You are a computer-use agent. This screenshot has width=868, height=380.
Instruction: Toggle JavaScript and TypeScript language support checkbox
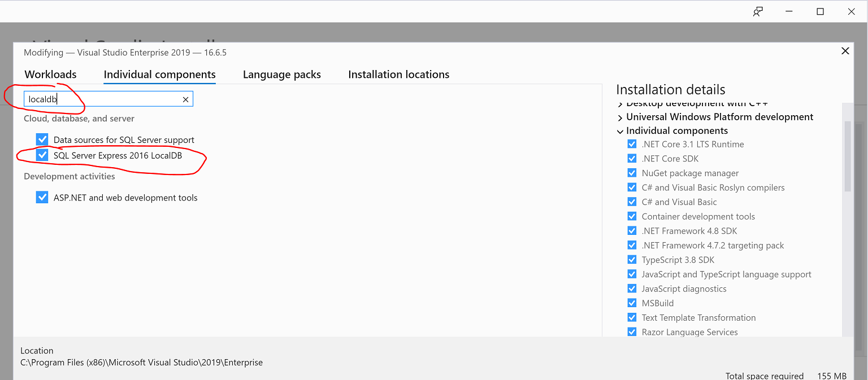[632, 274]
